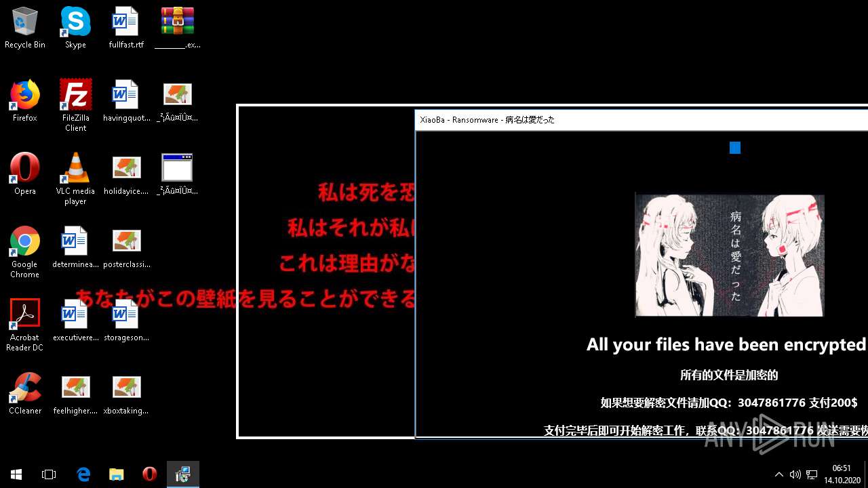Select the storageson... Word document

coord(126,321)
